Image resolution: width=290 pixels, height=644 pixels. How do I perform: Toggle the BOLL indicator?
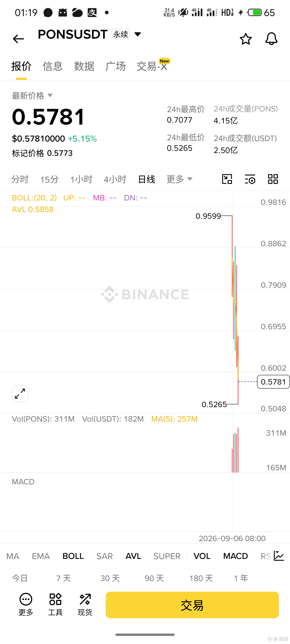point(73,556)
